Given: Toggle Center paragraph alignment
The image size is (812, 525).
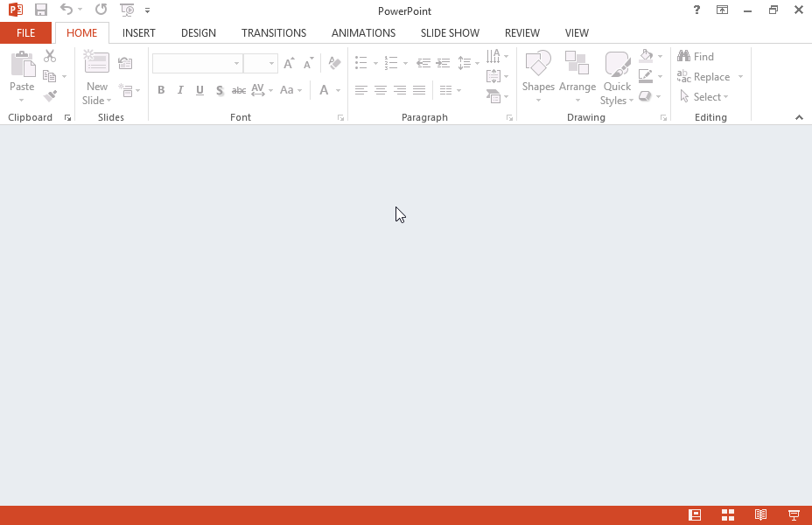Looking at the screenshot, I should coord(381,91).
